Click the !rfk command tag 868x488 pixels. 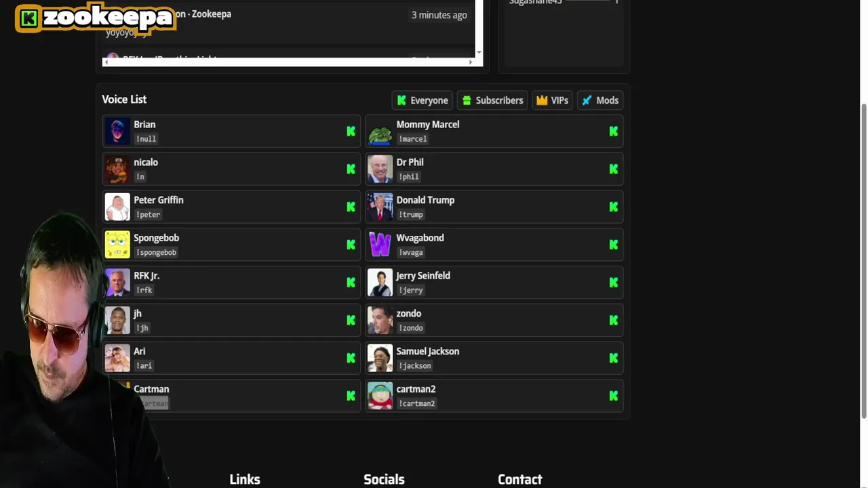[x=144, y=290]
